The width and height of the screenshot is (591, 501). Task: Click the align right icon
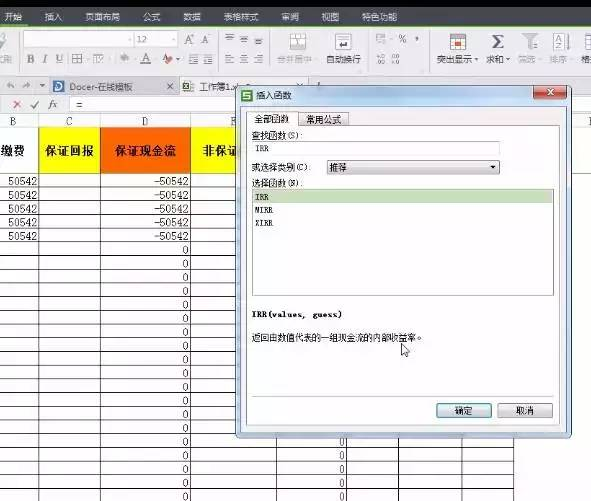click(259, 59)
